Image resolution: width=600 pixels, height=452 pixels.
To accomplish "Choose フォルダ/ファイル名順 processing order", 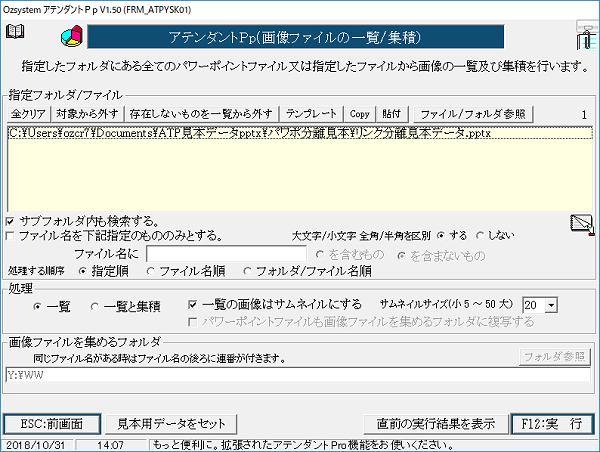I will pos(247,271).
